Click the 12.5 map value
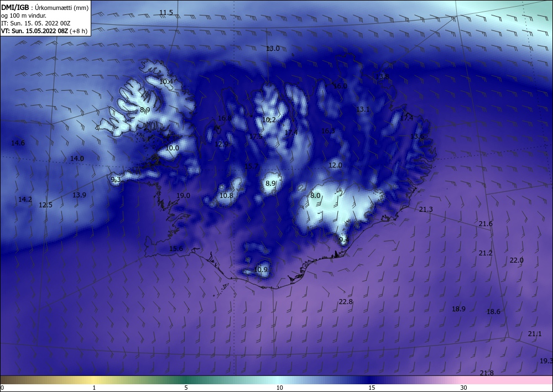Screen dimensions: 553x392 45,205
